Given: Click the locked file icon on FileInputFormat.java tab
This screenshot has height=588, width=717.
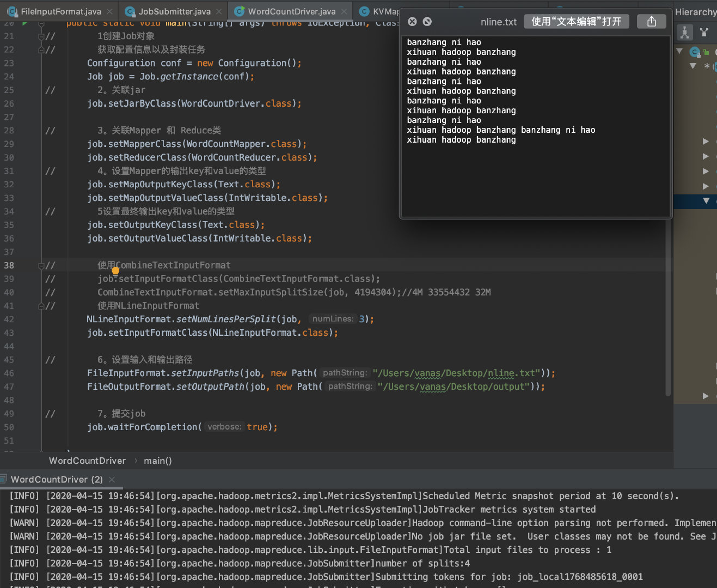Looking at the screenshot, I should 12,10.
